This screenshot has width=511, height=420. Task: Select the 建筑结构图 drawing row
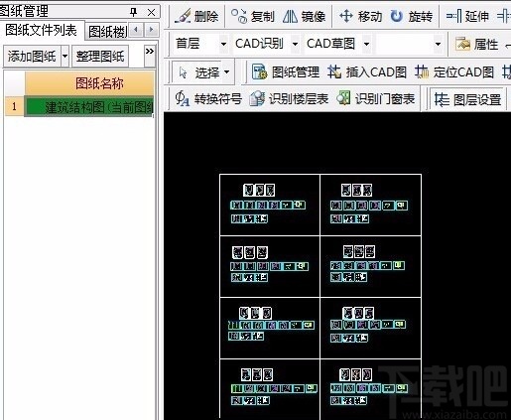(89, 106)
